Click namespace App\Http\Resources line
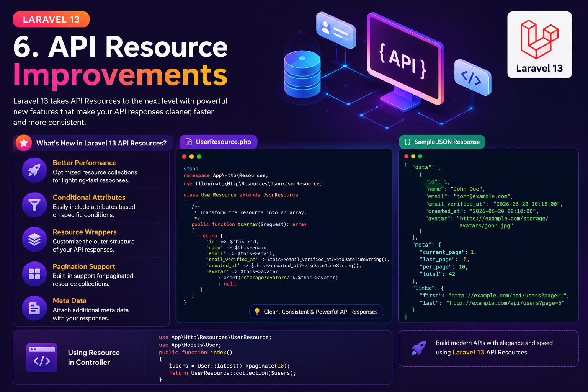Image resolution: width=588 pixels, height=392 pixels. click(x=226, y=175)
